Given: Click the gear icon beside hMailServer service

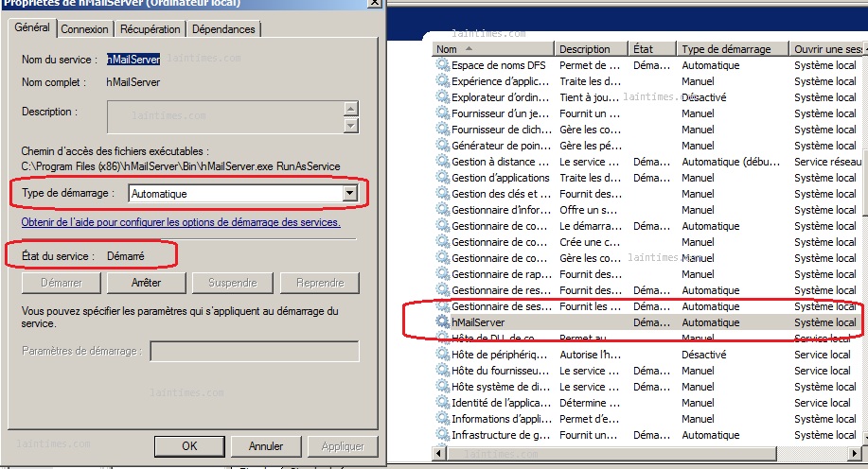Looking at the screenshot, I should point(442,321).
